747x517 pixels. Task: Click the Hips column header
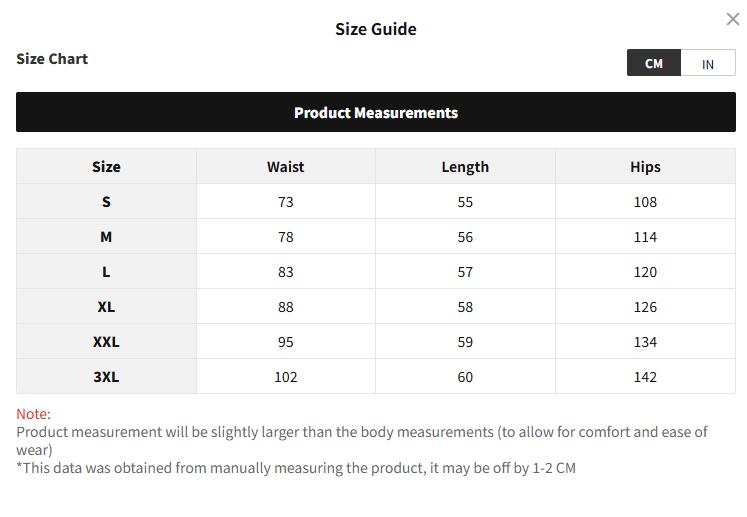click(645, 166)
